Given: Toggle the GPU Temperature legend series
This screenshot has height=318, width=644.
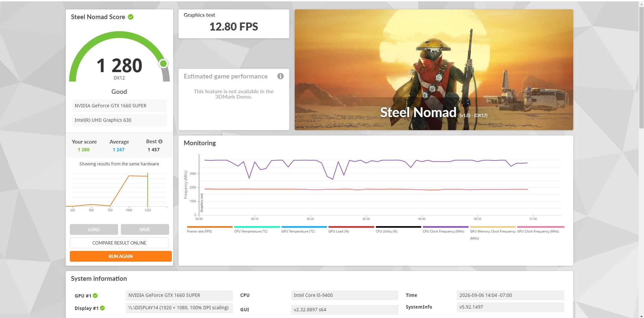Looking at the screenshot, I should coord(304,230).
